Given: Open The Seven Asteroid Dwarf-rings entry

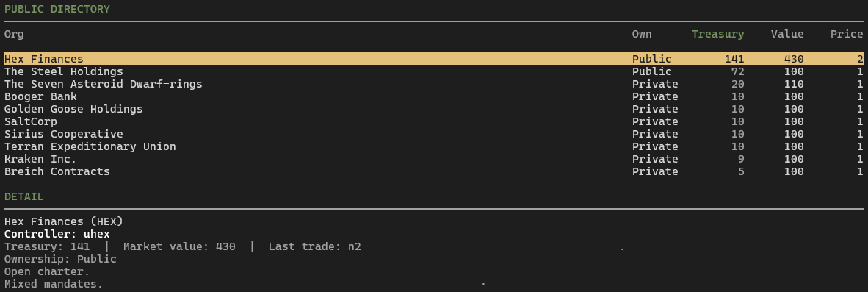Looking at the screenshot, I should [434, 85].
